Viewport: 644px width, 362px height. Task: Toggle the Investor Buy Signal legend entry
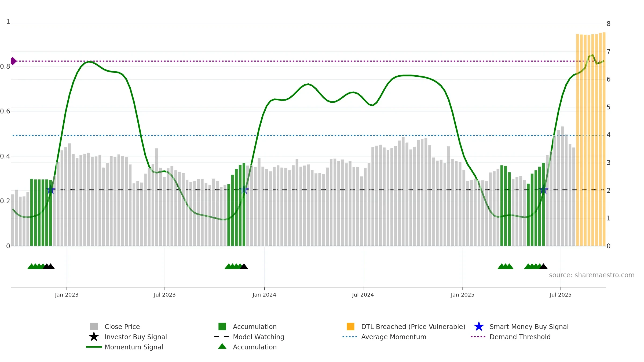(128, 337)
